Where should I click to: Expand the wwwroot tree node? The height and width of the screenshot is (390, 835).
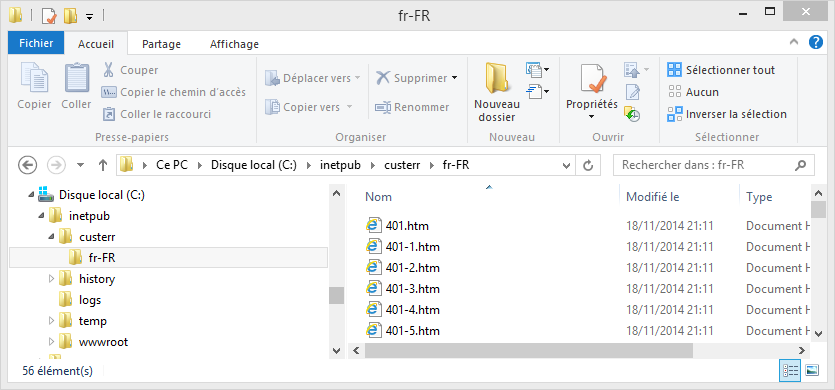(51, 342)
